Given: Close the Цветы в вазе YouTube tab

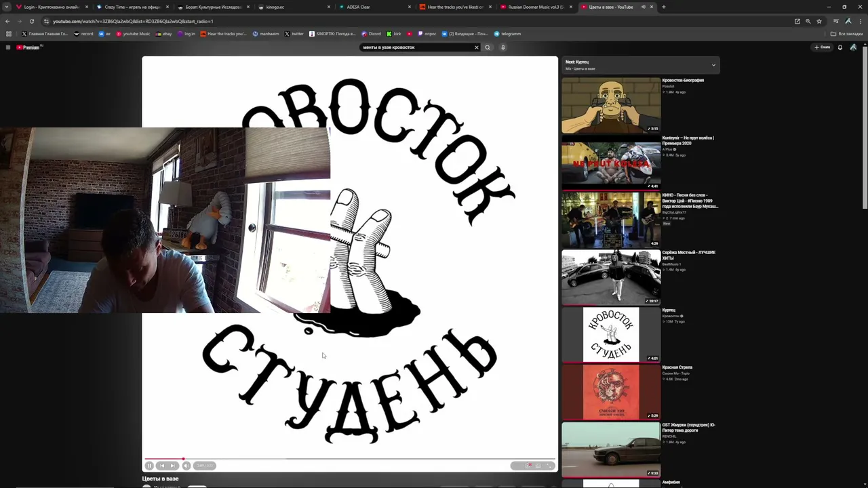Looking at the screenshot, I should [x=652, y=7].
